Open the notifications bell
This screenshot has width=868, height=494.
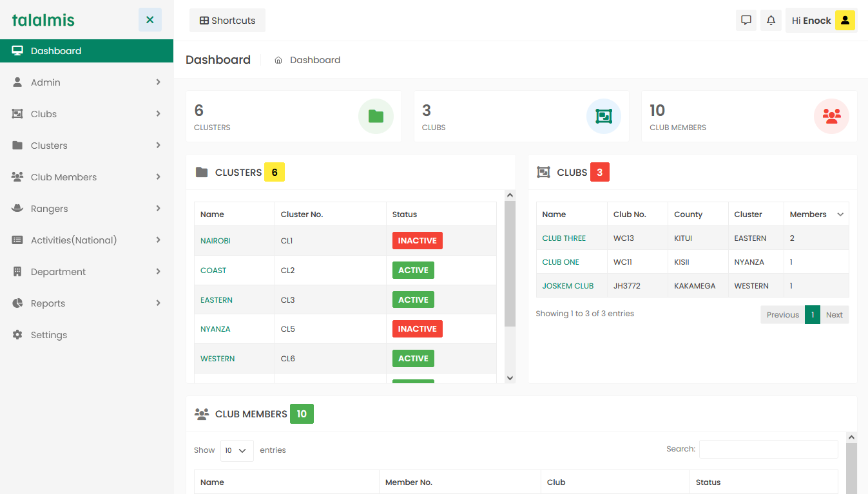point(771,20)
